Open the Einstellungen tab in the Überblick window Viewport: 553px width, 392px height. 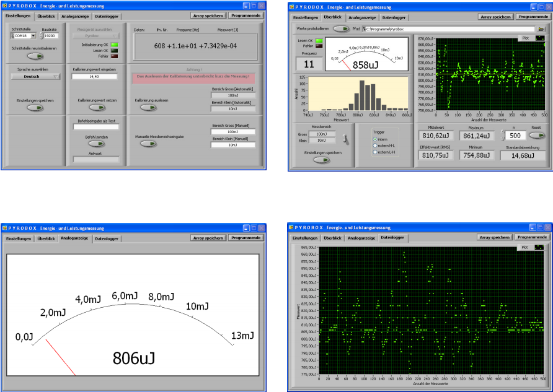(306, 17)
